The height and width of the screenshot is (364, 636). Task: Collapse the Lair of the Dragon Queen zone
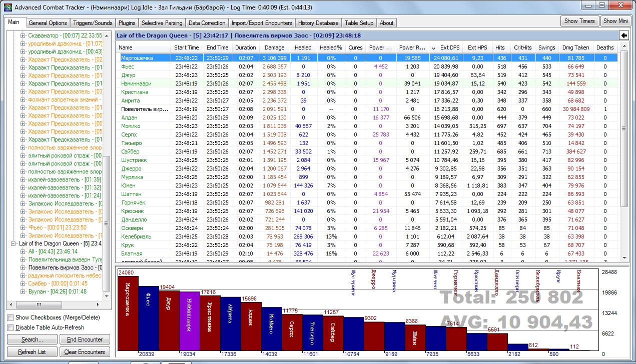click(x=14, y=243)
